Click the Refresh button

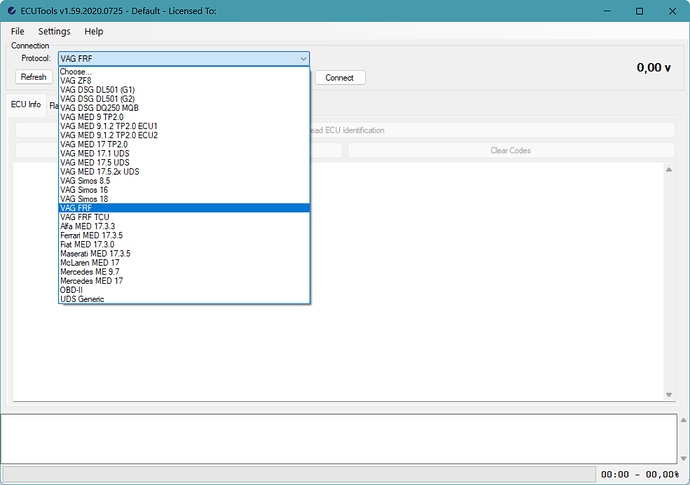33,77
